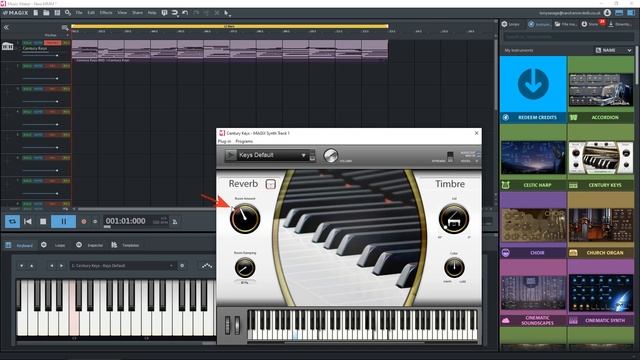The image size is (640, 360).
Task: Adjust the Timbre Color knob
Action: click(x=454, y=268)
